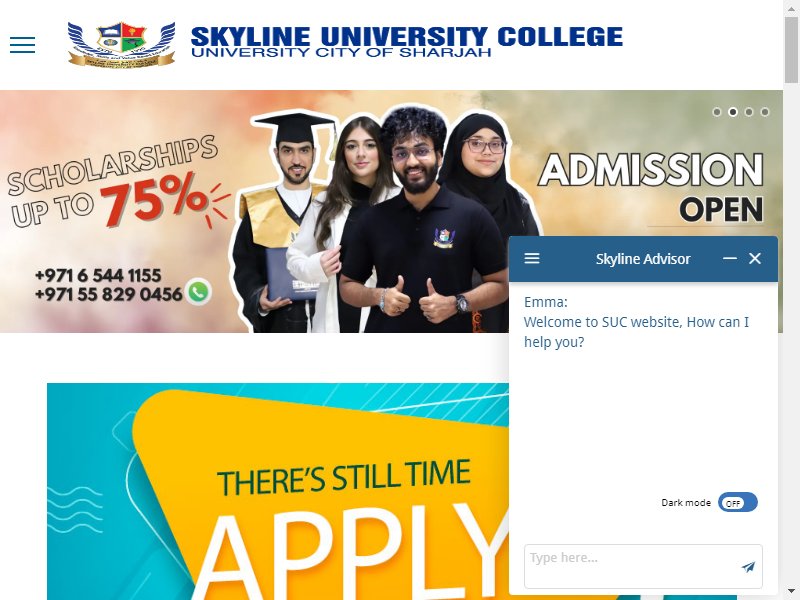Click the green WhatsApp icon on banner

click(x=198, y=292)
